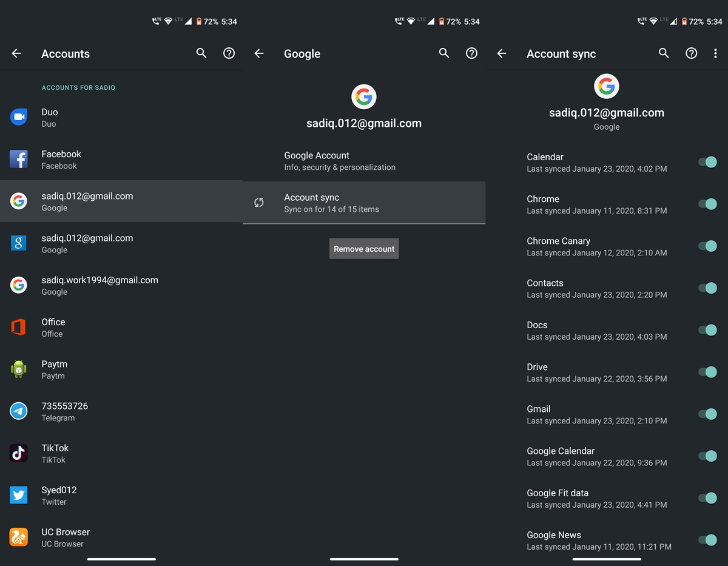This screenshot has width=728, height=566.
Task: Tap 'Last synced January 12, 2020, 2:10 AM'
Action: 597,253
